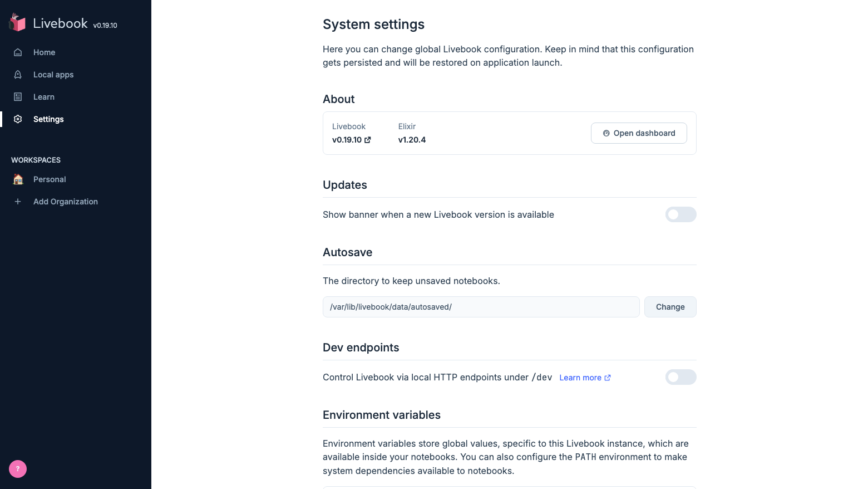The image size is (868, 489).
Task: Click the System settings heading
Action: [x=374, y=25]
